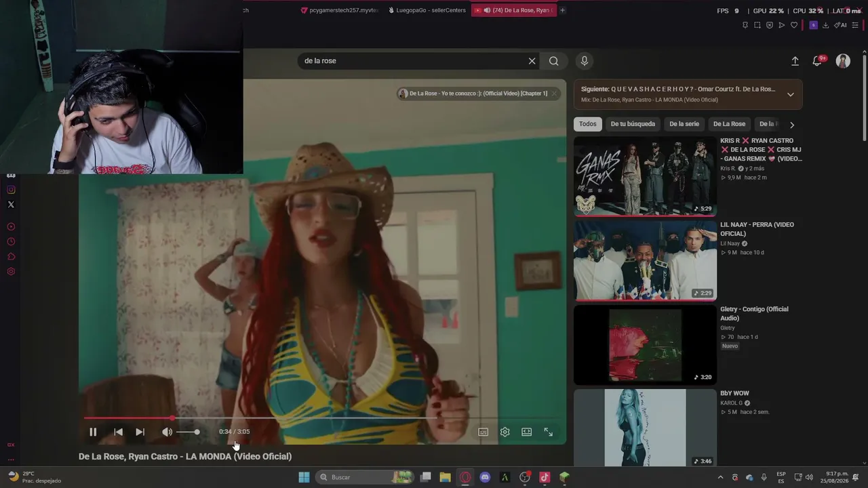Click the Windows taskbar 'Buscar' search box
The width and height of the screenshot is (868, 488).
[x=364, y=477]
